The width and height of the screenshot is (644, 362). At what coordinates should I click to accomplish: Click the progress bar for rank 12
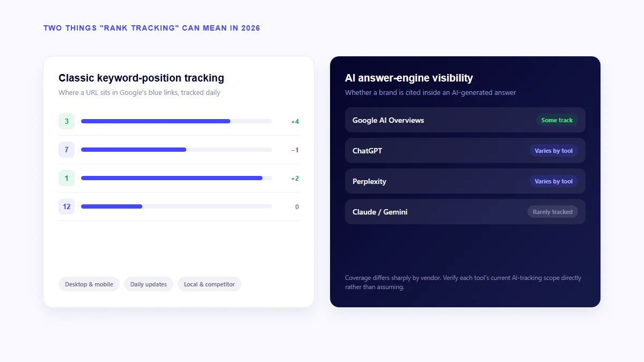(177, 206)
